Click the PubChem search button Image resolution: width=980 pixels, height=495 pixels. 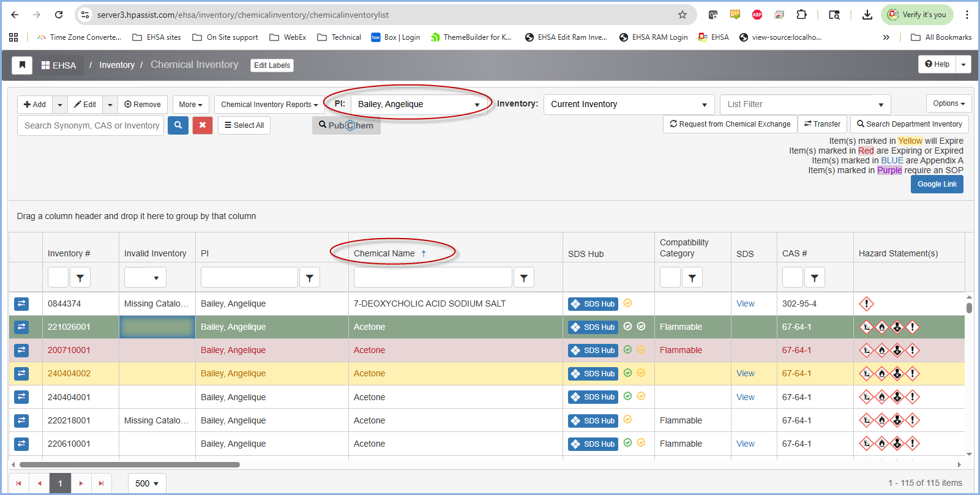click(x=346, y=125)
